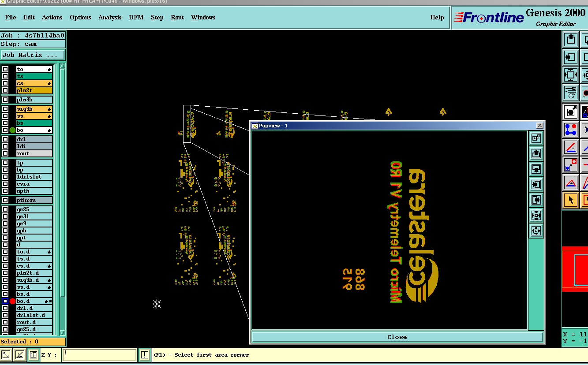Select layer name gm25 in list
Viewport: 588px width, 365px height.
[x=34, y=209]
